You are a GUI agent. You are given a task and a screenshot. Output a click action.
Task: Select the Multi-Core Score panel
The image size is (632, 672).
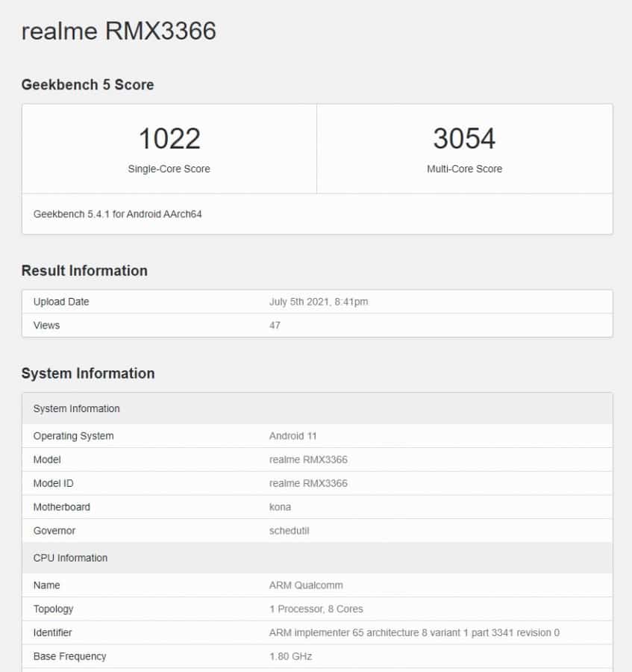(465, 149)
